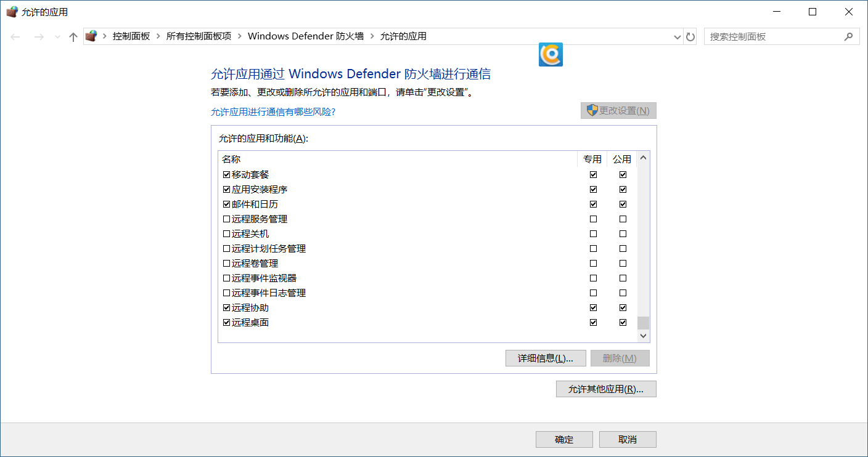Select the 远程事件日志管理 row text
868x457 pixels.
[x=269, y=293]
